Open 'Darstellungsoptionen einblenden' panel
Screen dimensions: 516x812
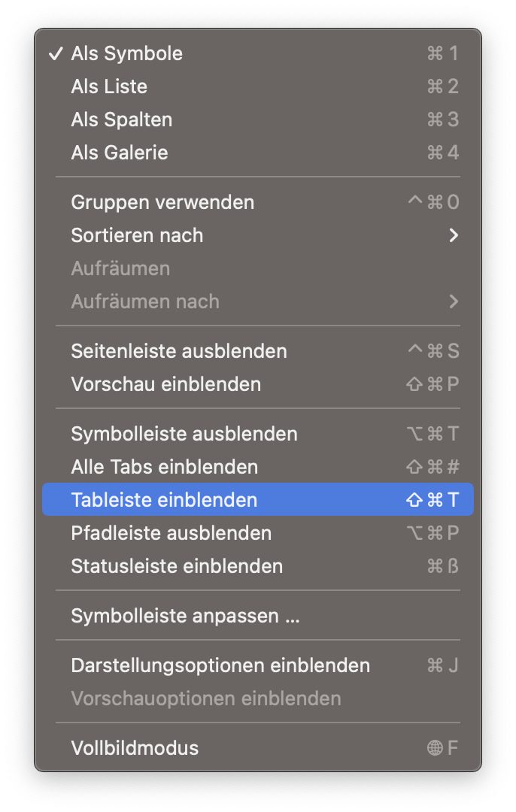220,665
